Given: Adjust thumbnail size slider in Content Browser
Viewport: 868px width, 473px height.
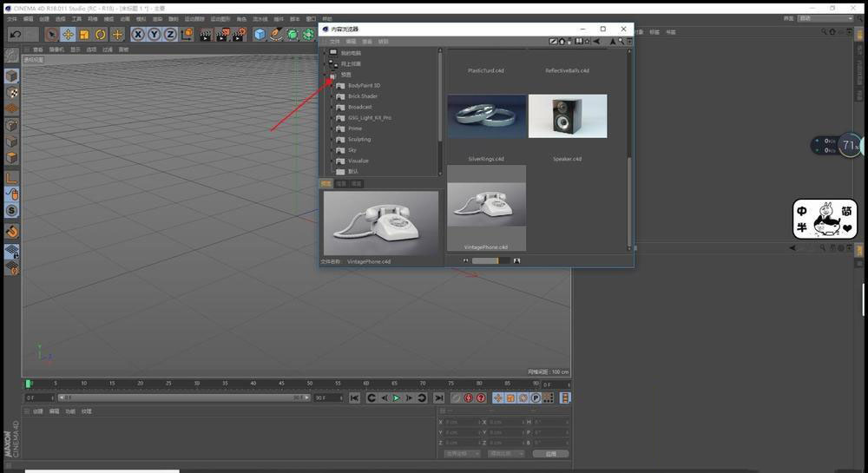Looking at the screenshot, I should (490, 260).
